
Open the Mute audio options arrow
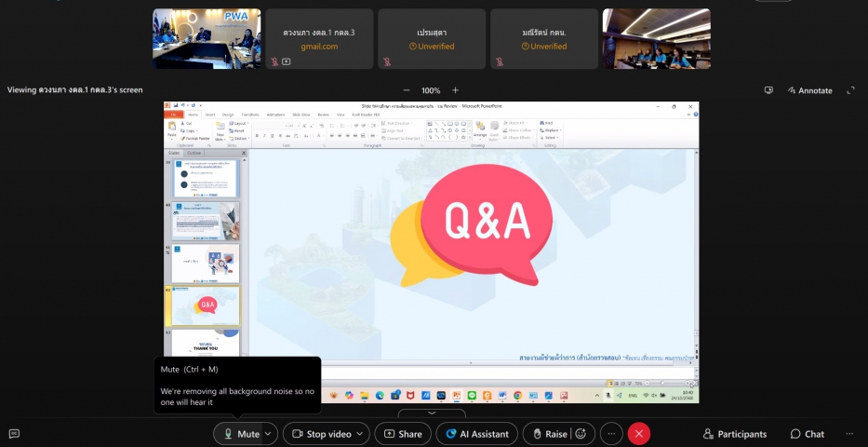pos(269,434)
